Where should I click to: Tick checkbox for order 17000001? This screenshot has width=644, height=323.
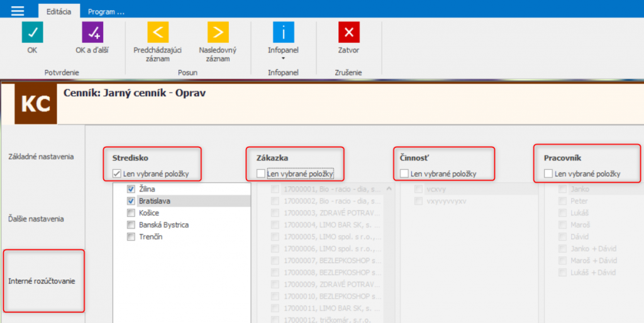[275, 189]
